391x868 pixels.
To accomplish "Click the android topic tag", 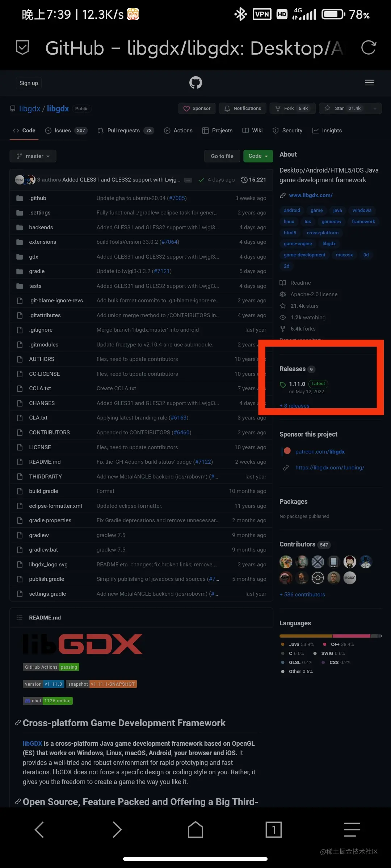I will point(292,210).
